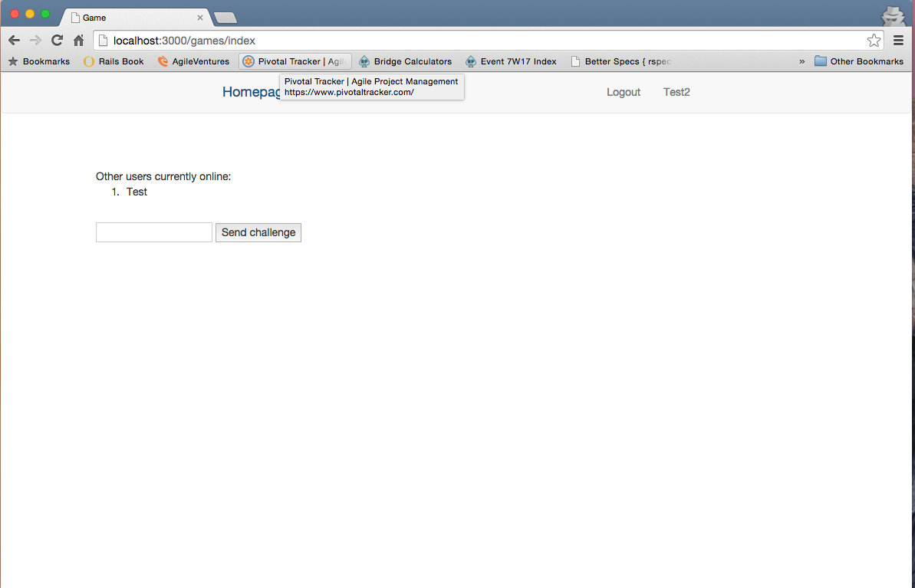Viewport: 915px width, 588px height.
Task: Open the Rails Book bookmark
Action: pyautogui.click(x=114, y=61)
